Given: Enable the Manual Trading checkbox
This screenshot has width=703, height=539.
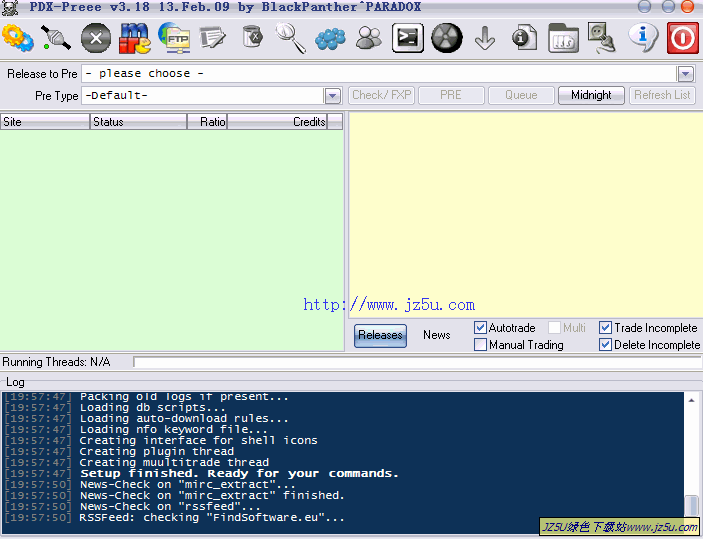Looking at the screenshot, I should point(481,345).
